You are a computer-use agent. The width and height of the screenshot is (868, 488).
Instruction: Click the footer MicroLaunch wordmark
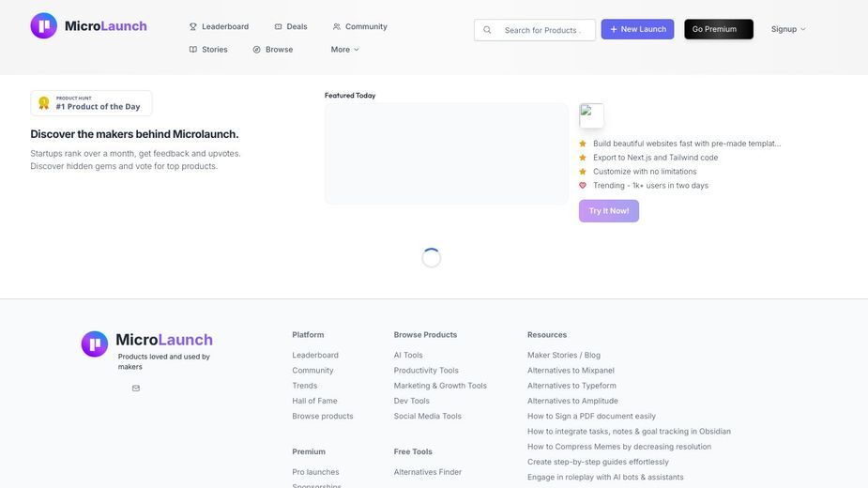pyautogui.click(x=164, y=340)
